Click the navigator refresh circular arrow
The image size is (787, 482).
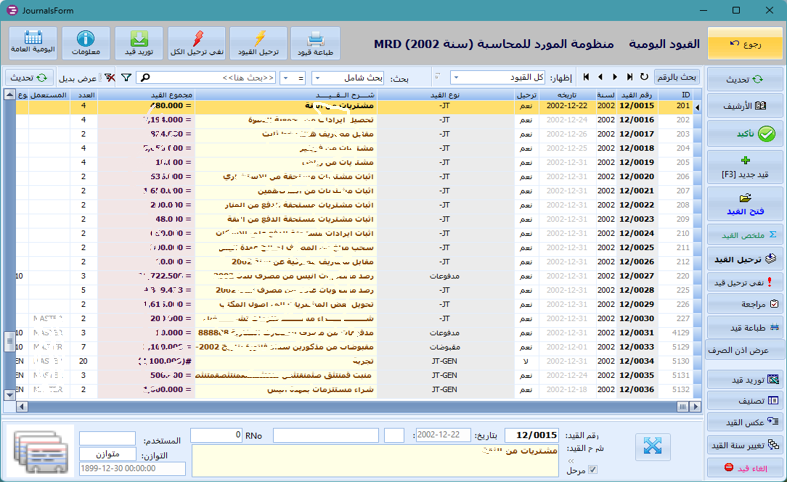point(644,77)
